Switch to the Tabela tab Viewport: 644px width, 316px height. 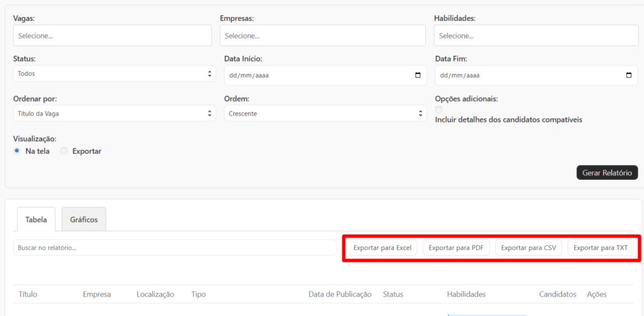(x=36, y=220)
